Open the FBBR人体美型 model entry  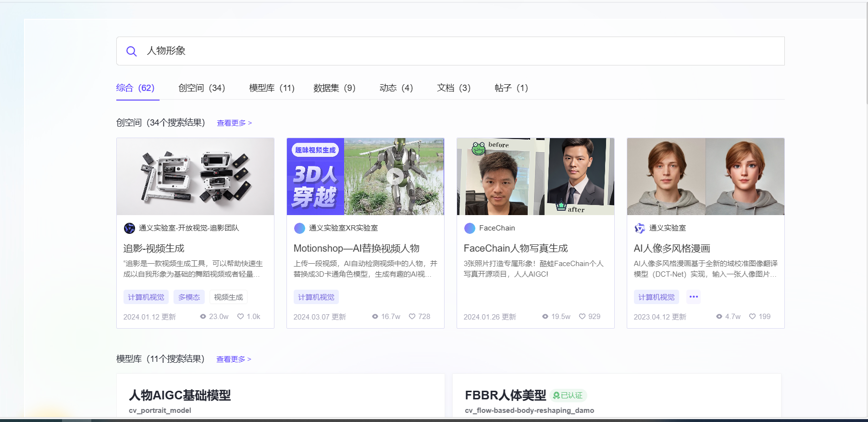click(505, 396)
